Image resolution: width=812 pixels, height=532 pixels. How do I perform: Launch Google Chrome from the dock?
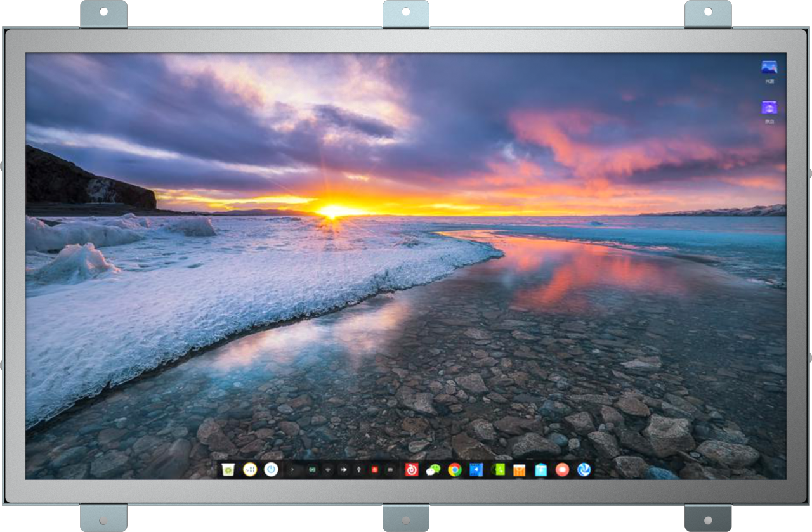(455, 469)
